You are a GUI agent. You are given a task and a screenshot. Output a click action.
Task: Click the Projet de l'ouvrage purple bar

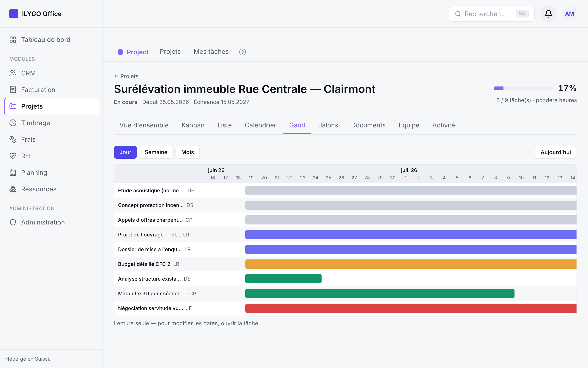click(x=411, y=235)
